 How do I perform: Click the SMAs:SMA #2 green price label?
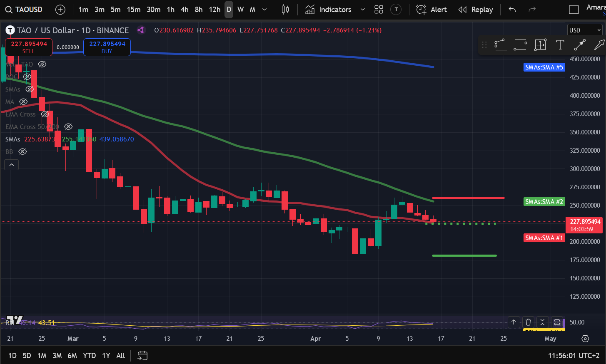tap(544, 202)
